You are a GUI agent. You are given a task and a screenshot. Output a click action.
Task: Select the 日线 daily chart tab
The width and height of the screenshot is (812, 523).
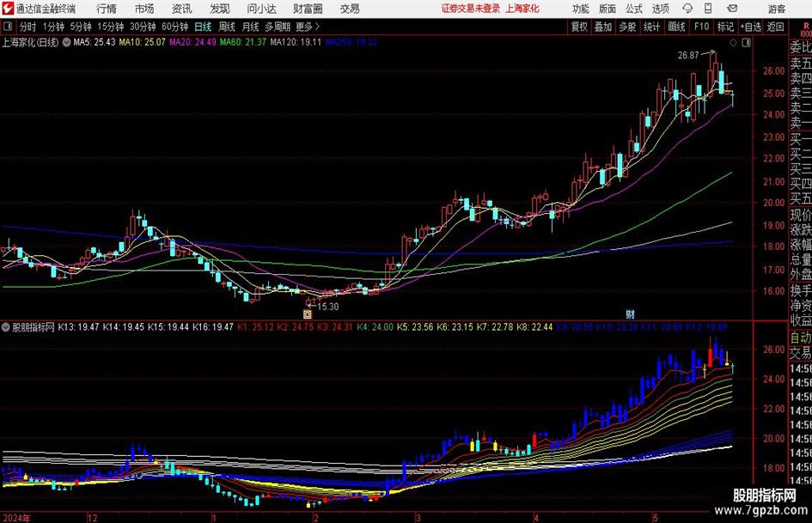point(203,27)
